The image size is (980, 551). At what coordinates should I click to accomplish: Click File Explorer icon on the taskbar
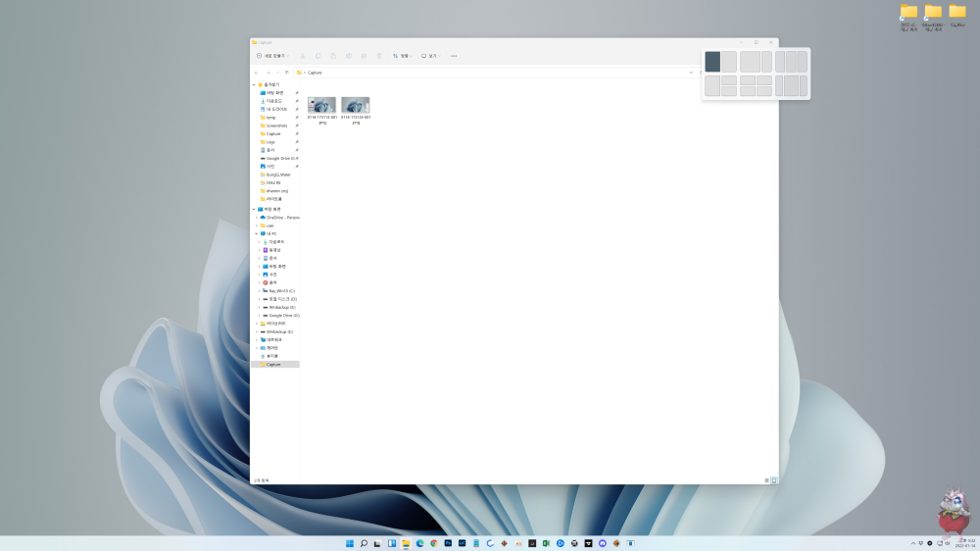tap(406, 543)
